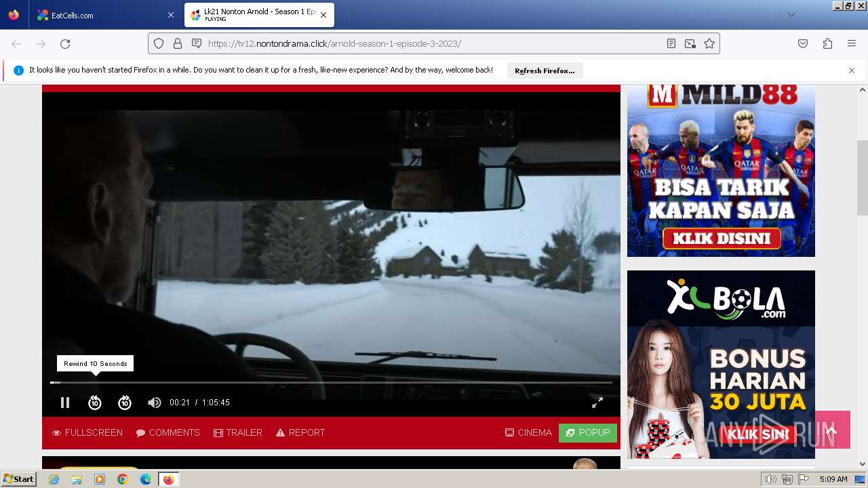Open the system tray volume icon
This screenshot has height=488, width=868.
pos(771,479)
